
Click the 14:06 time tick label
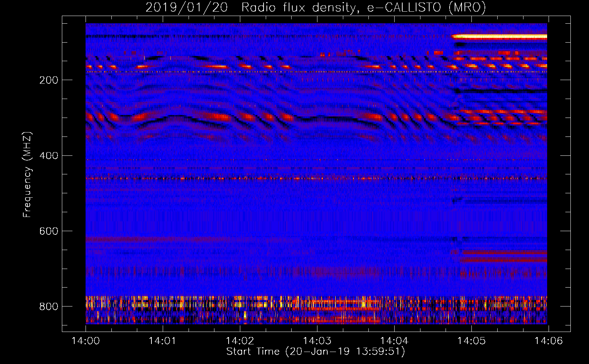pos(549,341)
